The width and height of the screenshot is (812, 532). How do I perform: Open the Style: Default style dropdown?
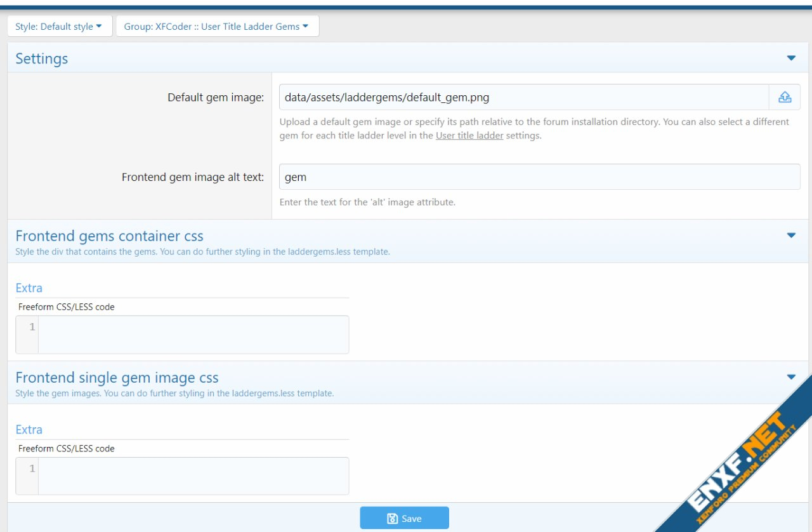pos(59,27)
